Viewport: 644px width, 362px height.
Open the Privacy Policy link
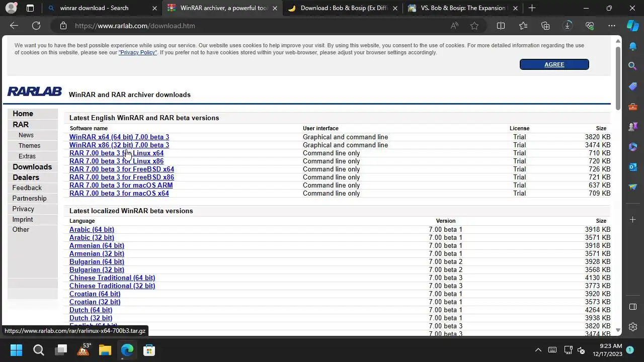[x=138, y=52]
